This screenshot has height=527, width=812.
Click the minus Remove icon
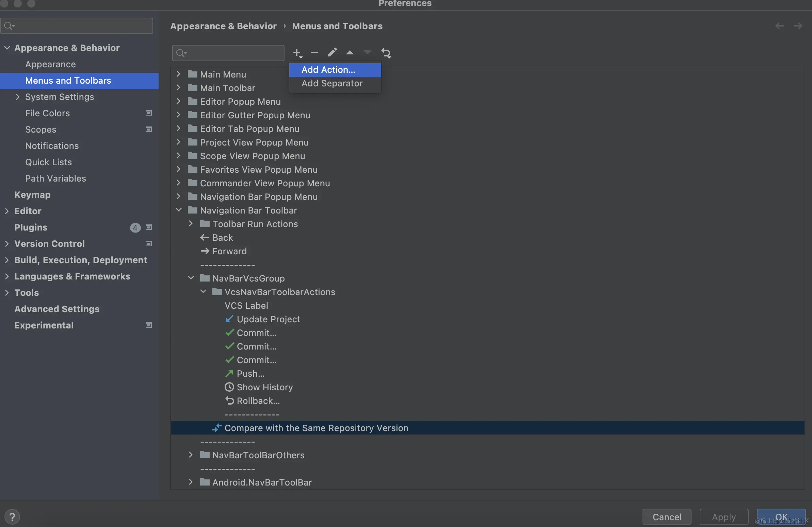[x=314, y=52]
